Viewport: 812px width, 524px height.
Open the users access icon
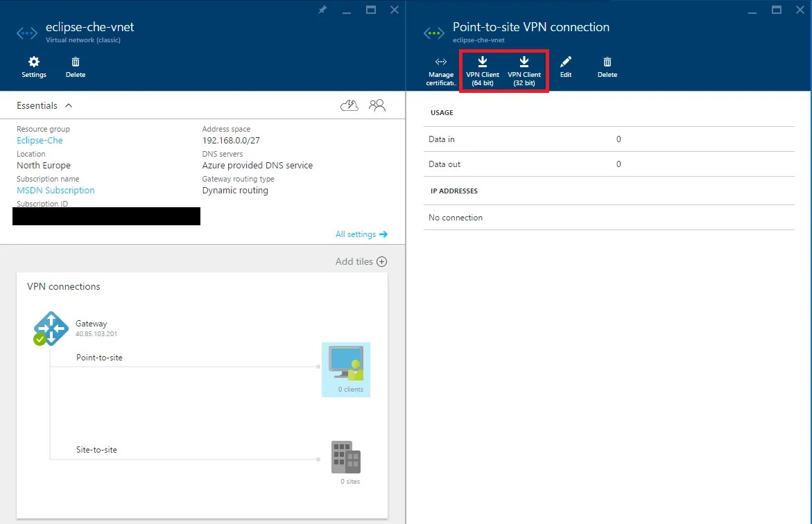377,105
